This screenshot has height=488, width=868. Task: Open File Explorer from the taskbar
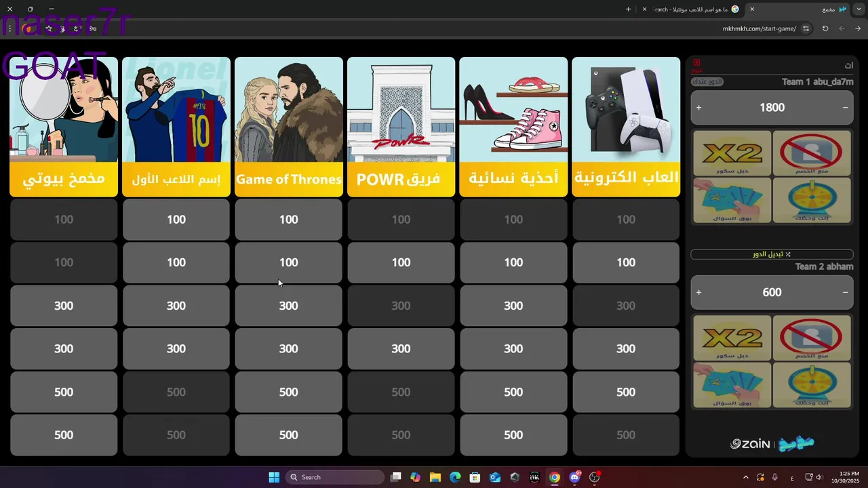(435, 477)
